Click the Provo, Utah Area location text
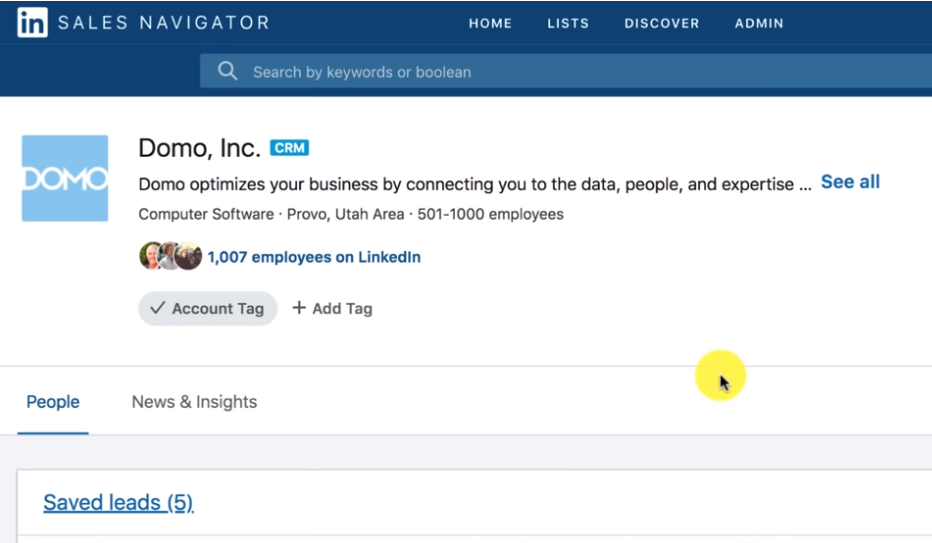Screen dimensions: 932x543 345,214
